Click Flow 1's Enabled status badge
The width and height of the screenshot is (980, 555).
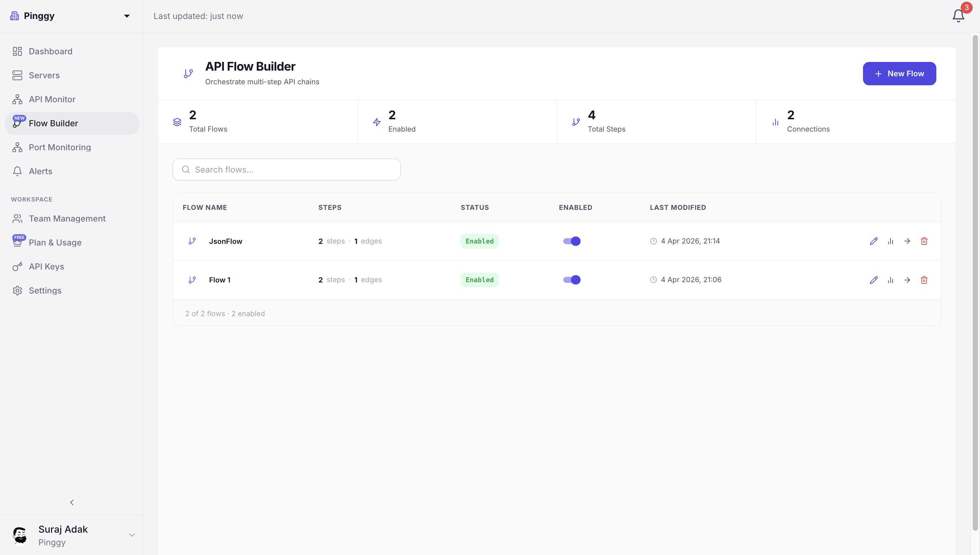479,280
